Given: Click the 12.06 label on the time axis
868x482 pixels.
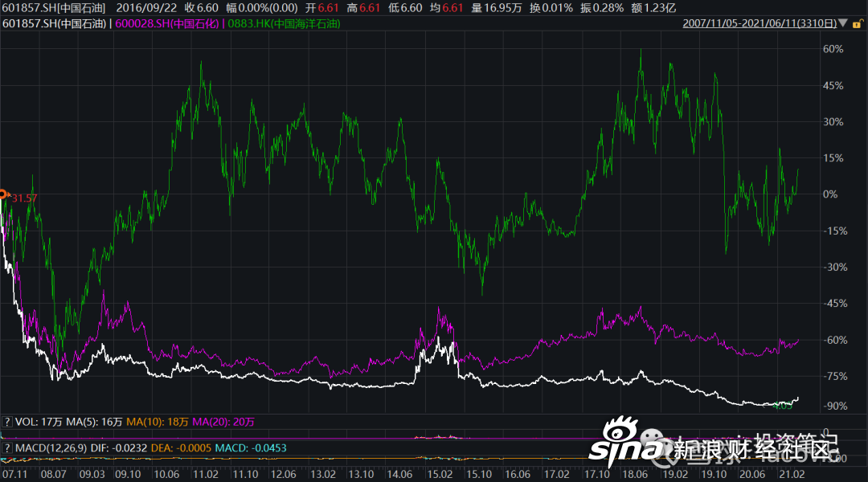Looking at the screenshot, I should click(283, 474).
